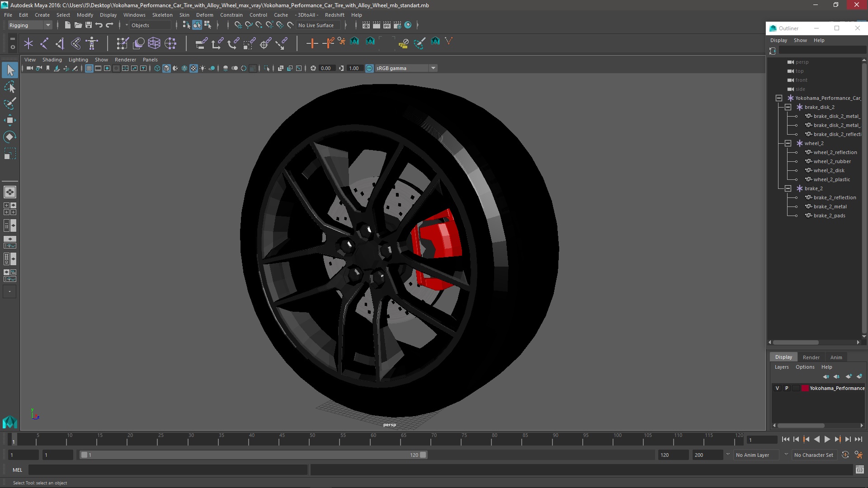Select the Paint Selection tool

9,103
